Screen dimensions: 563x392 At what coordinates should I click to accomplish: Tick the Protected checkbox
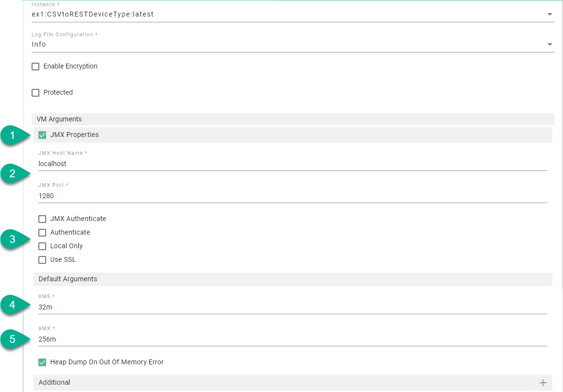35,93
